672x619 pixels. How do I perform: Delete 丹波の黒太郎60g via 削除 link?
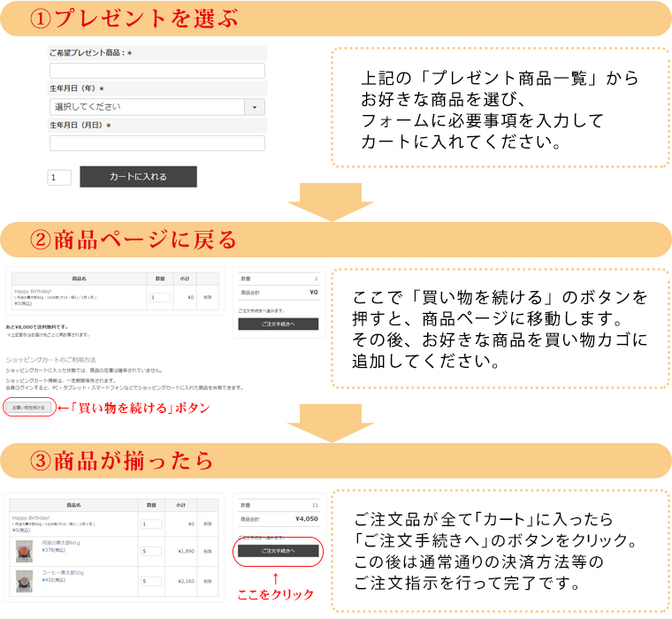(207, 550)
